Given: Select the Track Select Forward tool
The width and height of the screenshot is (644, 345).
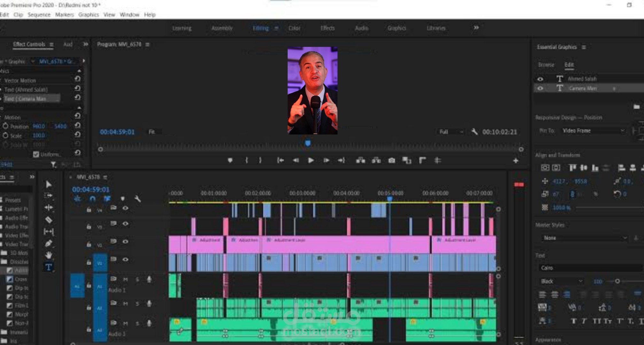Looking at the screenshot, I should click(x=49, y=195).
